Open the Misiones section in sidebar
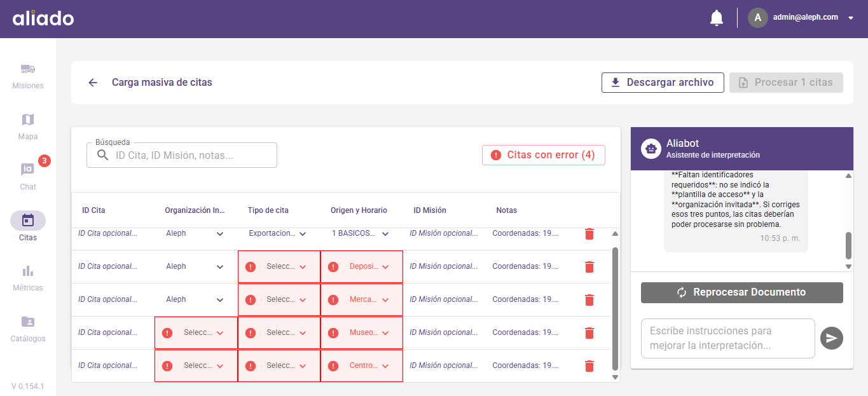 point(28,76)
